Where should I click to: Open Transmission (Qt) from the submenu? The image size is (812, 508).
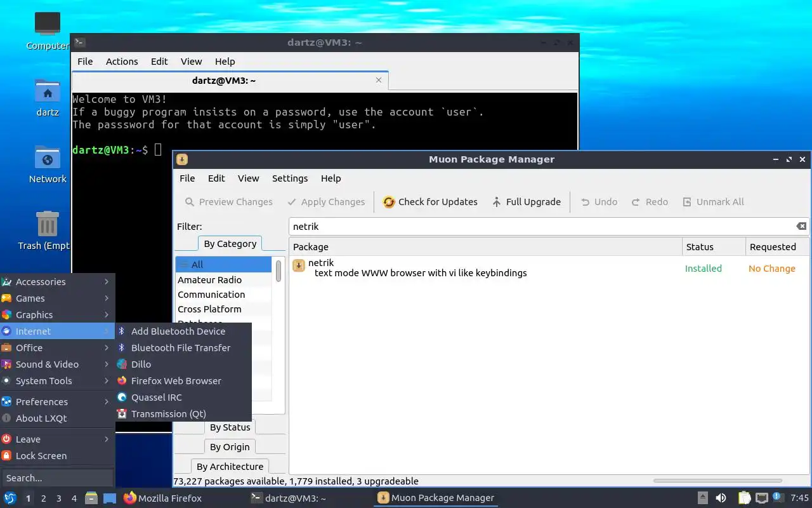pos(183,414)
